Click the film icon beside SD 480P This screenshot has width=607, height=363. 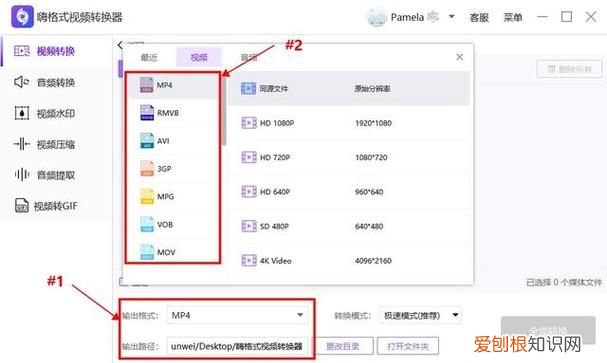[x=249, y=226]
